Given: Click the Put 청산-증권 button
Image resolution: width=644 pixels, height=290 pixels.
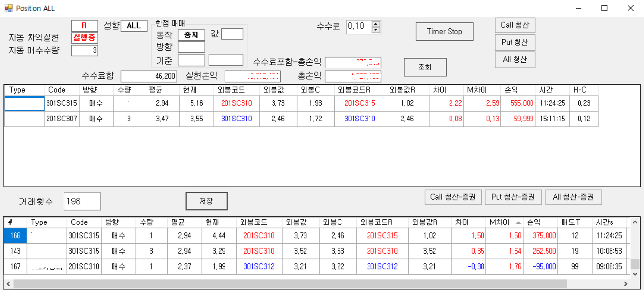Looking at the screenshot, I should click(513, 197).
